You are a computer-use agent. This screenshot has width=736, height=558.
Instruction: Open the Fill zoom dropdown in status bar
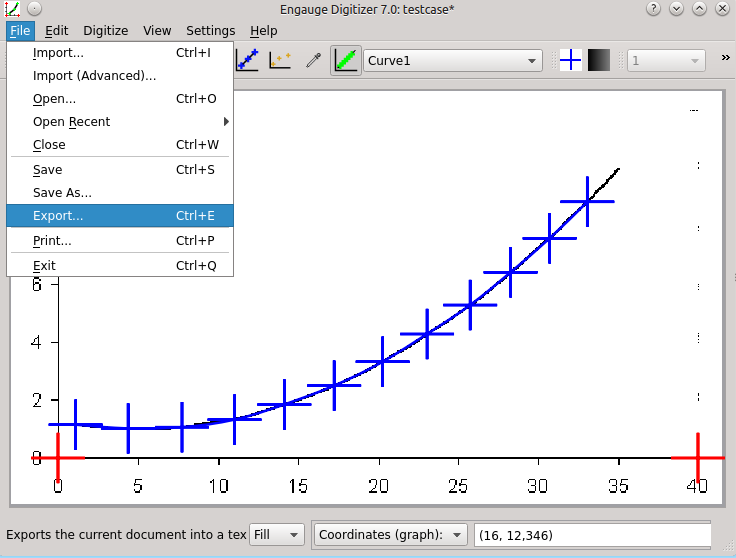pos(277,535)
